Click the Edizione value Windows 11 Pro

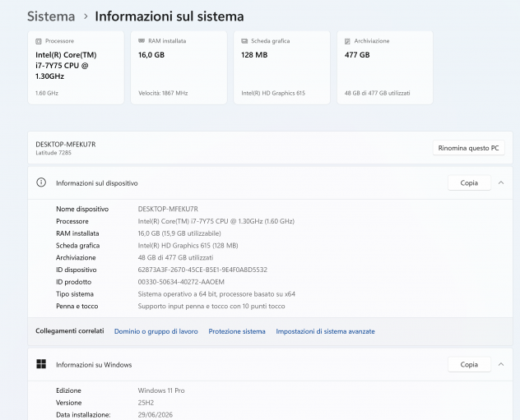tap(161, 390)
